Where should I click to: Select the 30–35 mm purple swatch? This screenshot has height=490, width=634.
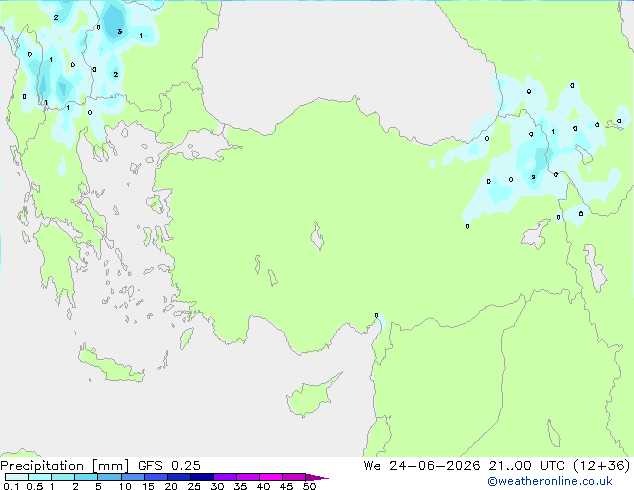coord(224,477)
